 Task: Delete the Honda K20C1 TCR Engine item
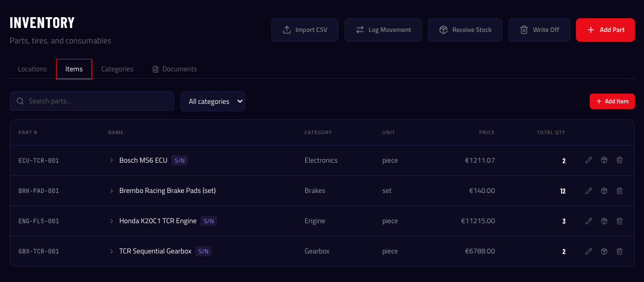pyautogui.click(x=619, y=221)
